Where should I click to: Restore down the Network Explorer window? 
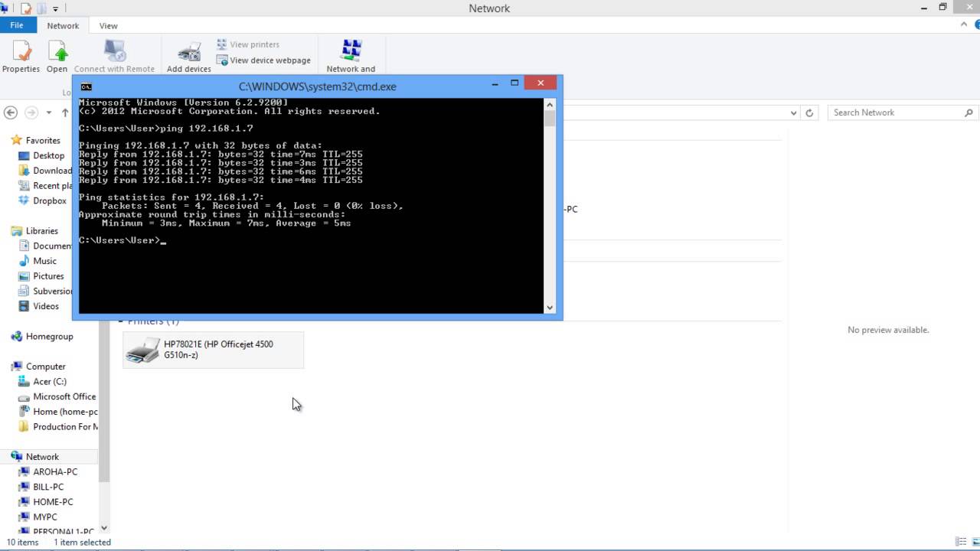click(942, 7)
